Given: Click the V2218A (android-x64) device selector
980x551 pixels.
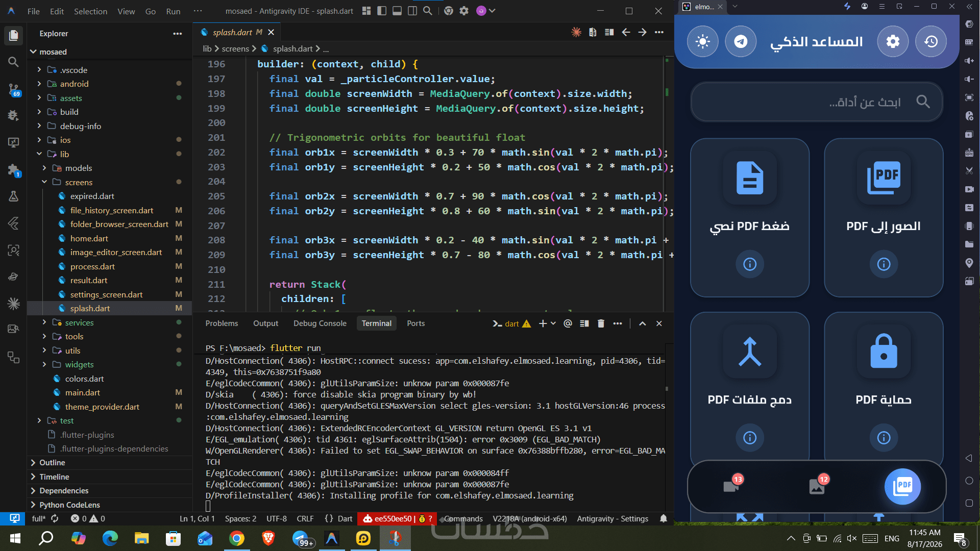Looking at the screenshot, I should click(530, 519).
